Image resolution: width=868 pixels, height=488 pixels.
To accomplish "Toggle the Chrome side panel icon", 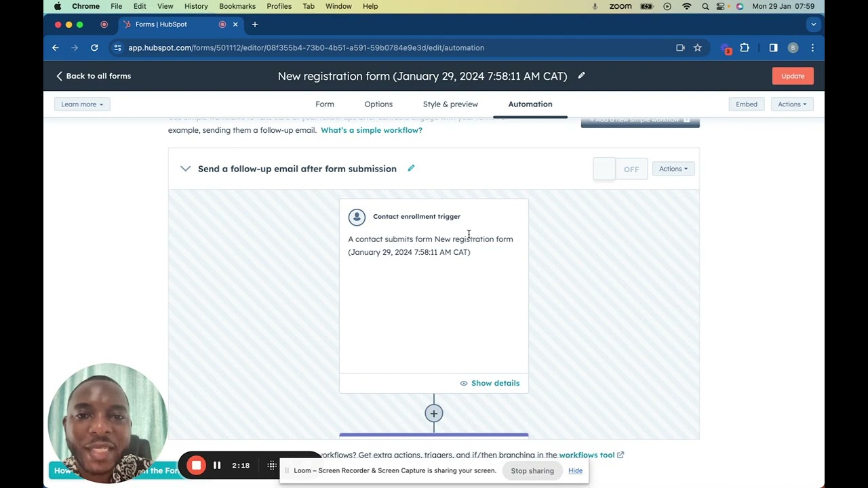I will coord(773,47).
